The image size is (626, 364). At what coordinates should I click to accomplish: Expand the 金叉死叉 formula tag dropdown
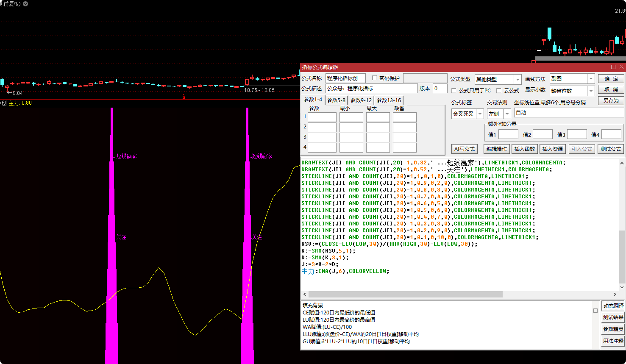[x=480, y=114]
